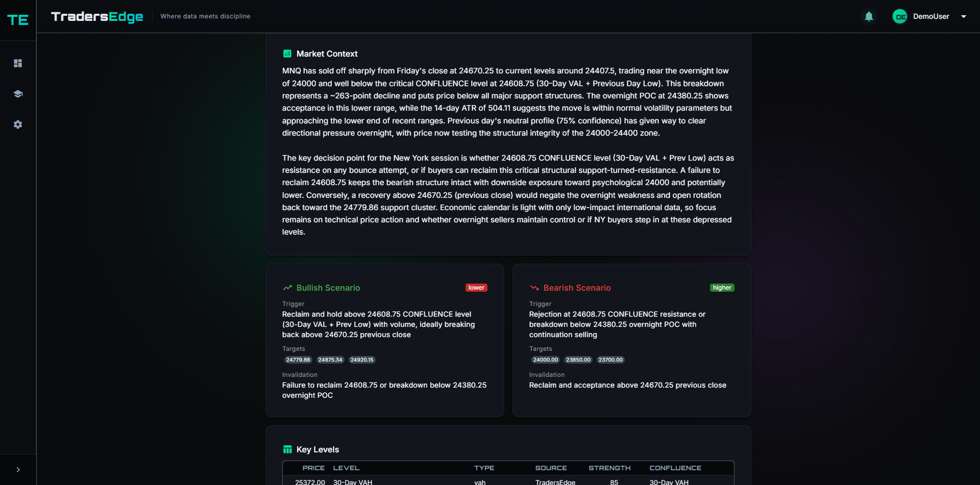Click the Bullish Scenario heading
This screenshot has height=485, width=980.
(328, 288)
